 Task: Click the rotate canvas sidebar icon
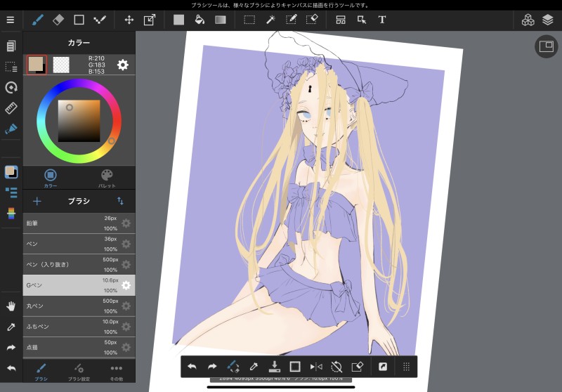(x=11, y=87)
